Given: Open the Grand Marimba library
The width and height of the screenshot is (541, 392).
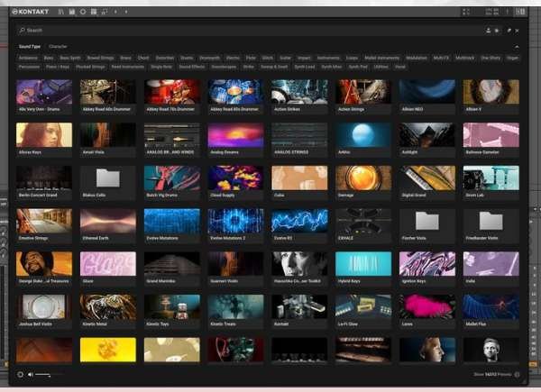Looking at the screenshot, I should coord(172,269).
